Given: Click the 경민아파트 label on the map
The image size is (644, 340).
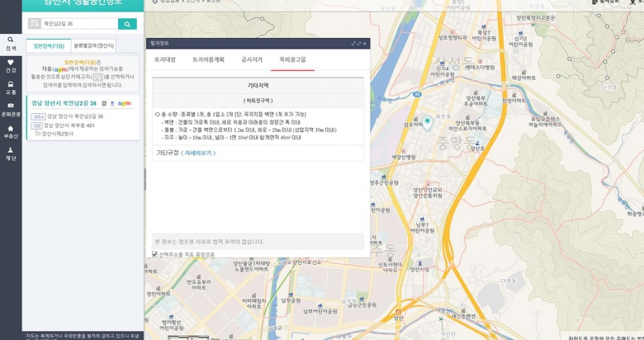Looking at the screenshot, I should point(159,294).
